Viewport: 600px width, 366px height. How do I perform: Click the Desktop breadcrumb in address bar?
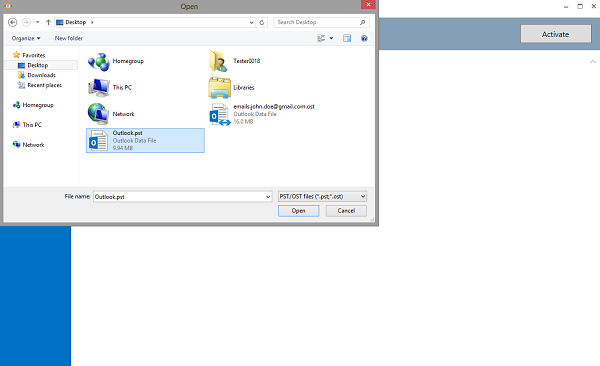[75, 22]
